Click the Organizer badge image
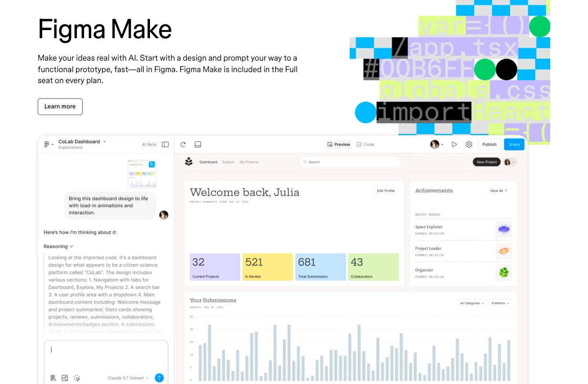The height and width of the screenshot is (384, 588). click(503, 273)
